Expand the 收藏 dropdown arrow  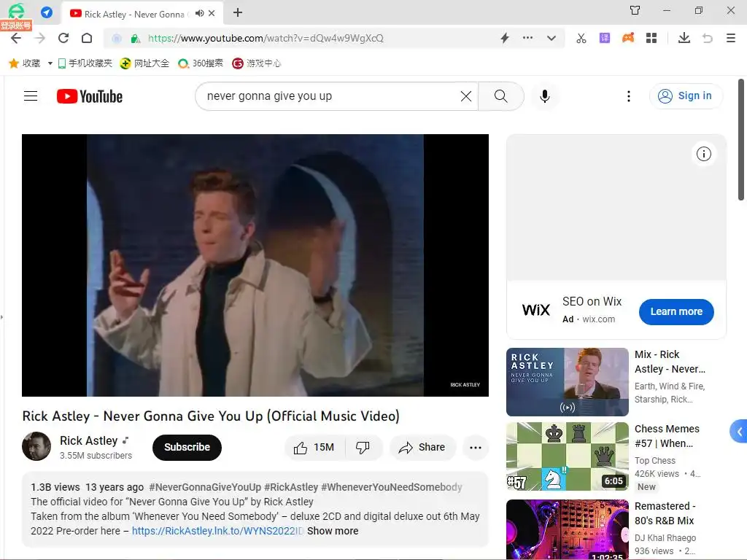coord(50,63)
